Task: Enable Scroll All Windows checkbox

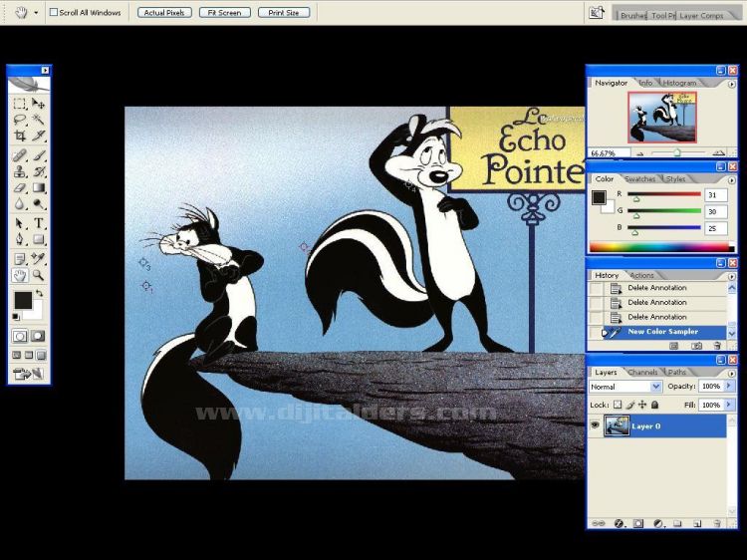Action: (54, 12)
